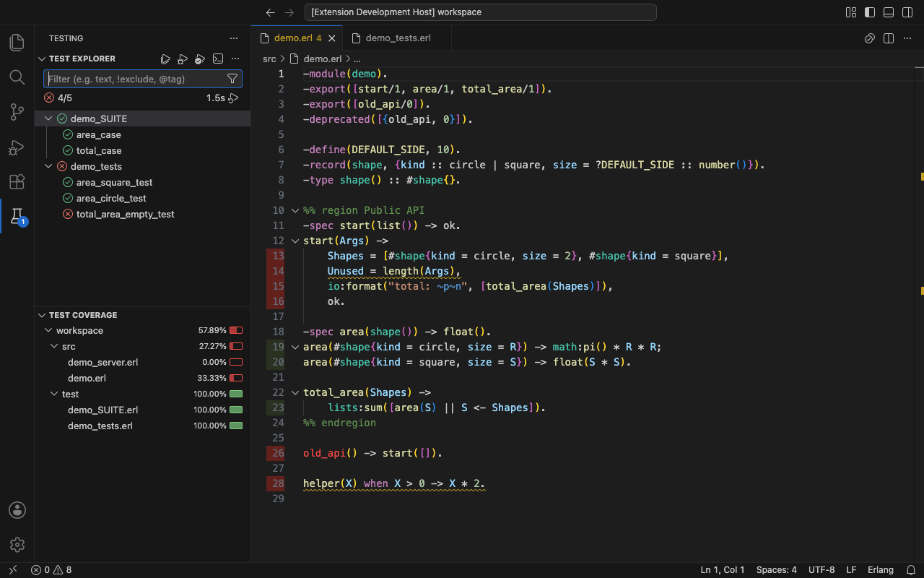The width and height of the screenshot is (924, 578).
Task: Open the Manage gear icon
Action: (17, 545)
